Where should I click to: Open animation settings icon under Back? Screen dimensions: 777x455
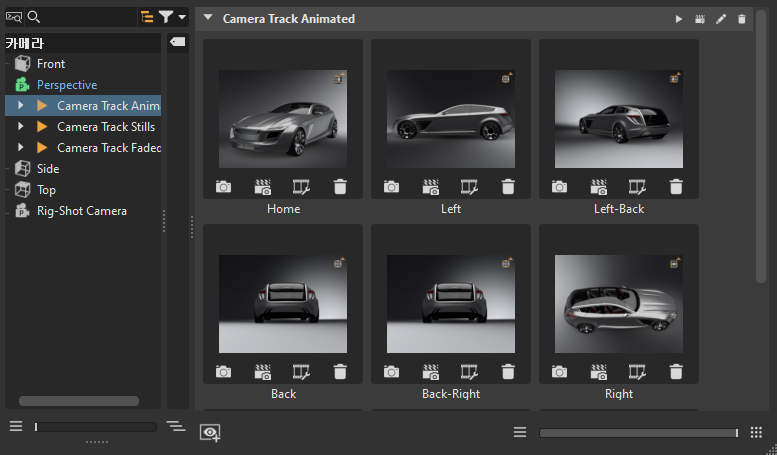coord(301,372)
